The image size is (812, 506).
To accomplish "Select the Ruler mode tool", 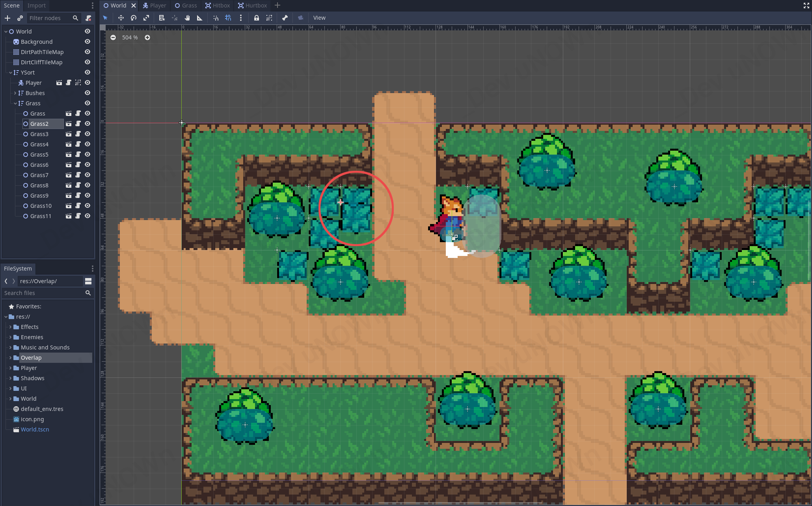I will (199, 18).
